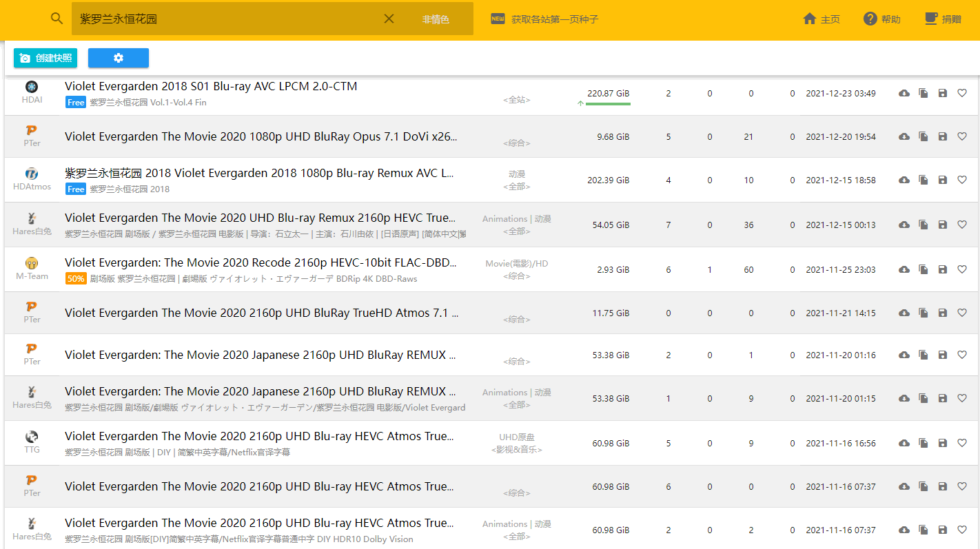The height and width of the screenshot is (549, 980).
Task: Open the 帮助 help page
Action: 881,19
